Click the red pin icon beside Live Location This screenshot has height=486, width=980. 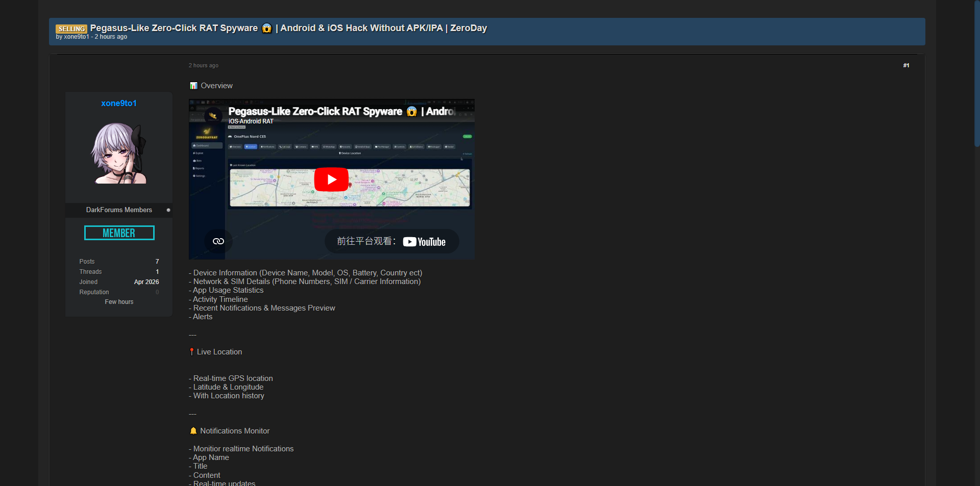[192, 352]
